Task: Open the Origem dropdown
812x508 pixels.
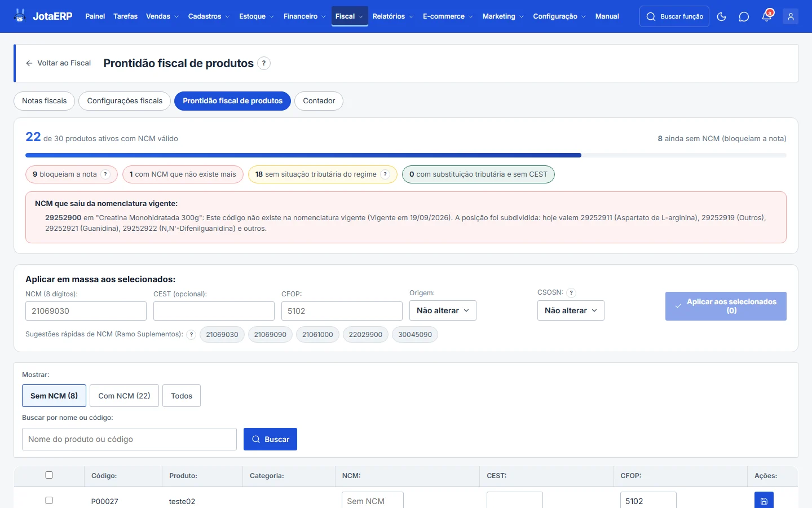Action: coord(443,310)
